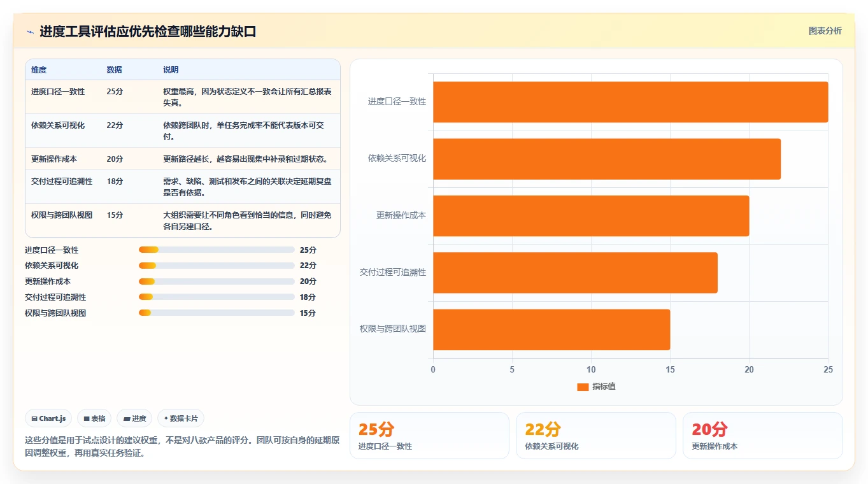Select the 数据卡片 tag chip

(181, 418)
